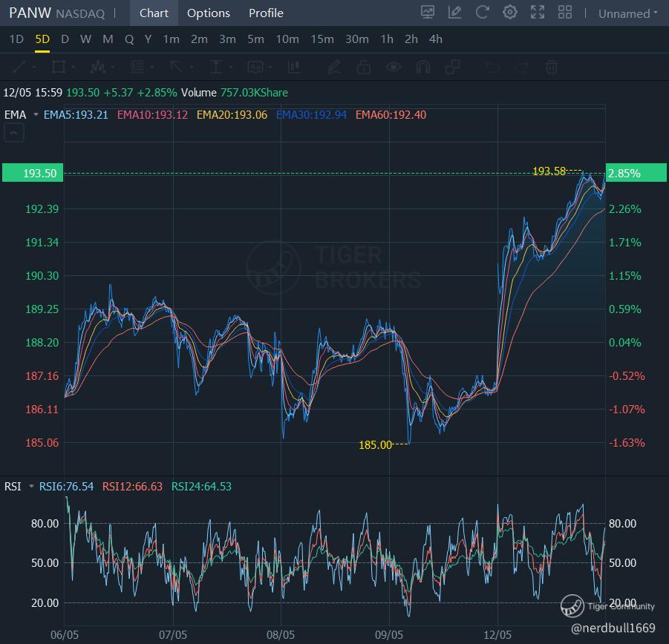This screenshot has width=669, height=644.
Task: Click the bar chart indicator icon
Action: click(x=294, y=67)
